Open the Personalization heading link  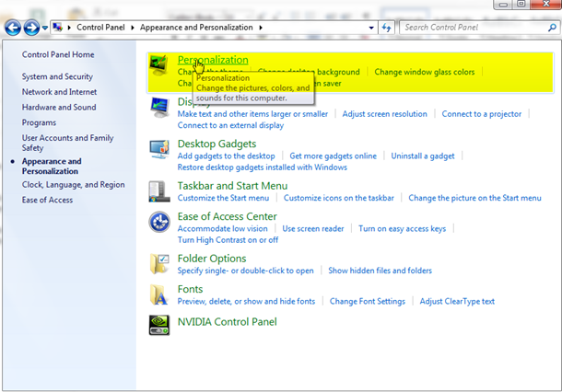tap(213, 60)
